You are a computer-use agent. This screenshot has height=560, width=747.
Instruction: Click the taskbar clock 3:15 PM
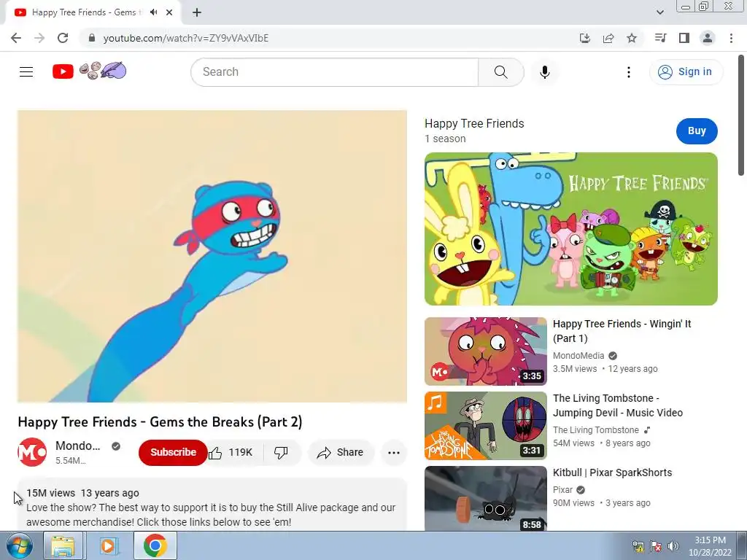pos(710,546)
